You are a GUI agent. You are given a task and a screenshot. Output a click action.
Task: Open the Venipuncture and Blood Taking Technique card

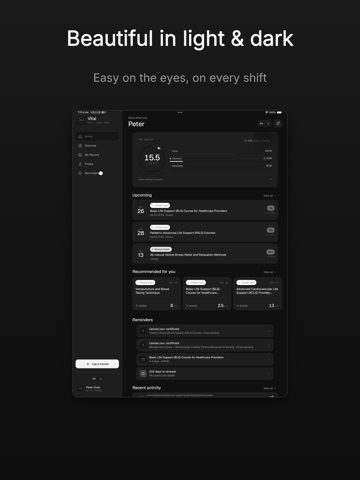click(157, 294)
